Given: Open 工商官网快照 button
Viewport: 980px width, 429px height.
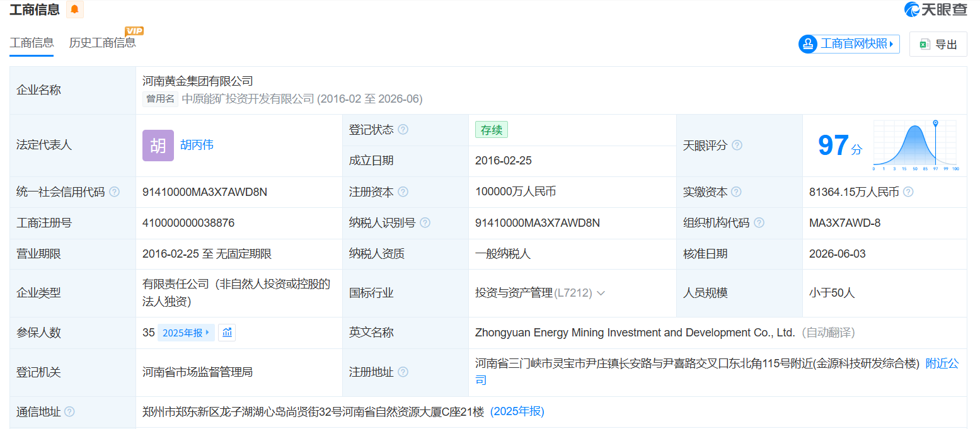Looking at the screenshot, I should coord(849,44).
